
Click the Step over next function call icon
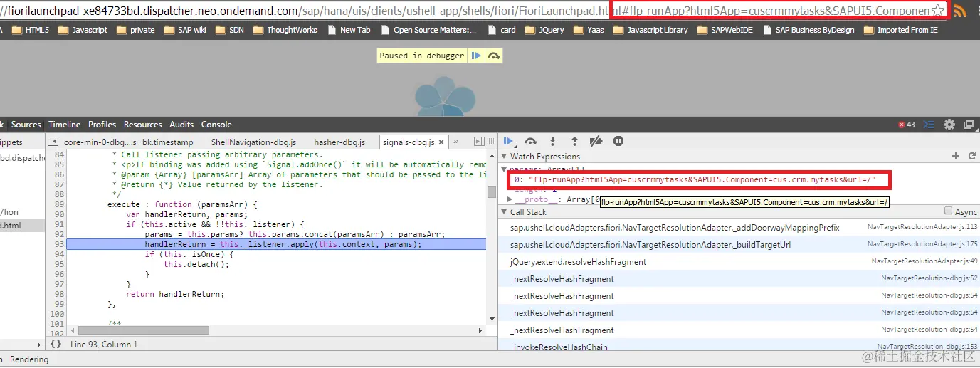[530, 141]
